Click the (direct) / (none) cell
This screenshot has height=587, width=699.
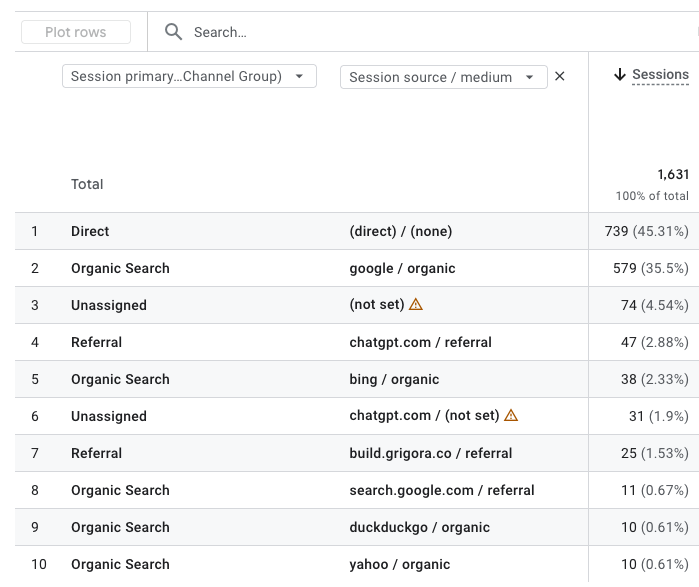pyautogui.click(x=401, y=231)
